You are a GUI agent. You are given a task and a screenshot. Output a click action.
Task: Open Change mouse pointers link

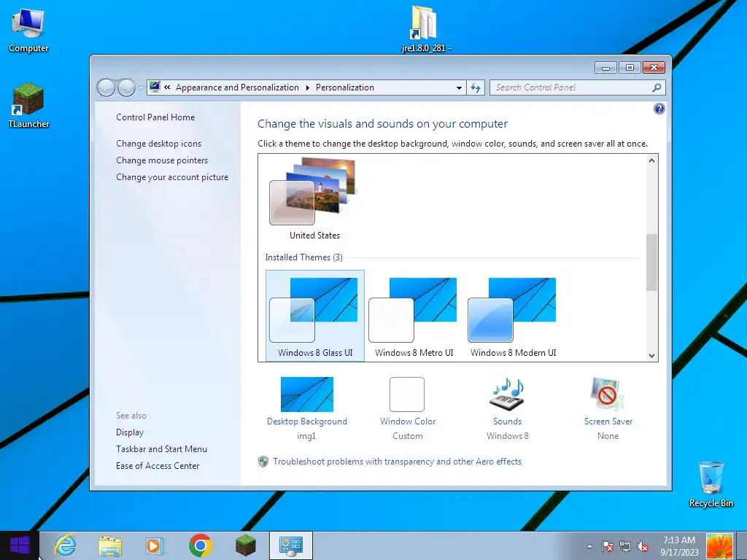(x=162, y=160)
